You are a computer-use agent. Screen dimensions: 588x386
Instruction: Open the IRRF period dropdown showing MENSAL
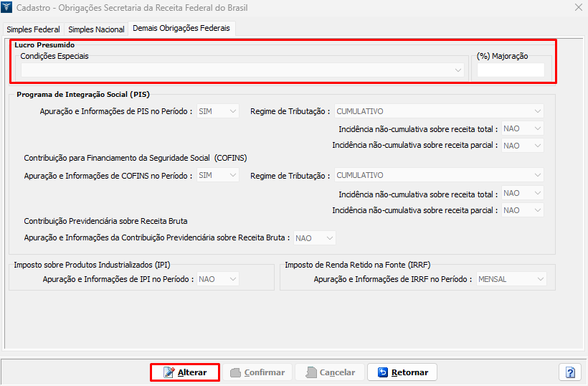511,279
